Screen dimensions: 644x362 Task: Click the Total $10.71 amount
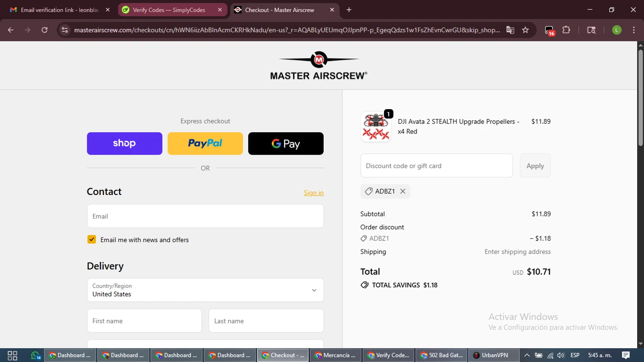pos(538,272)
